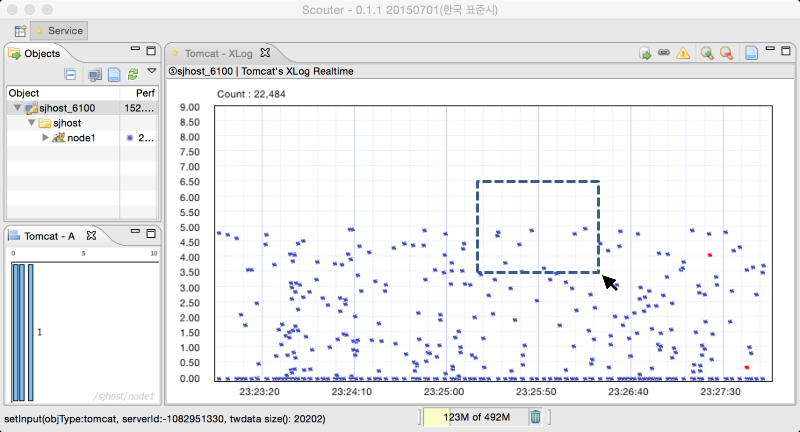Click the macOS window zoom button
Viewport: 800px width, 432px height.
pyautogui.click(x=47, y=10)
